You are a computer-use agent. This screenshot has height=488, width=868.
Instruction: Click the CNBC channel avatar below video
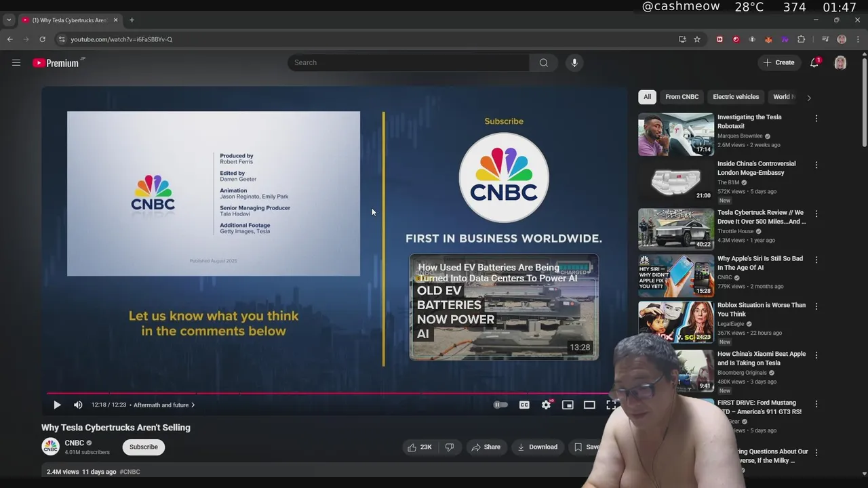50,447
